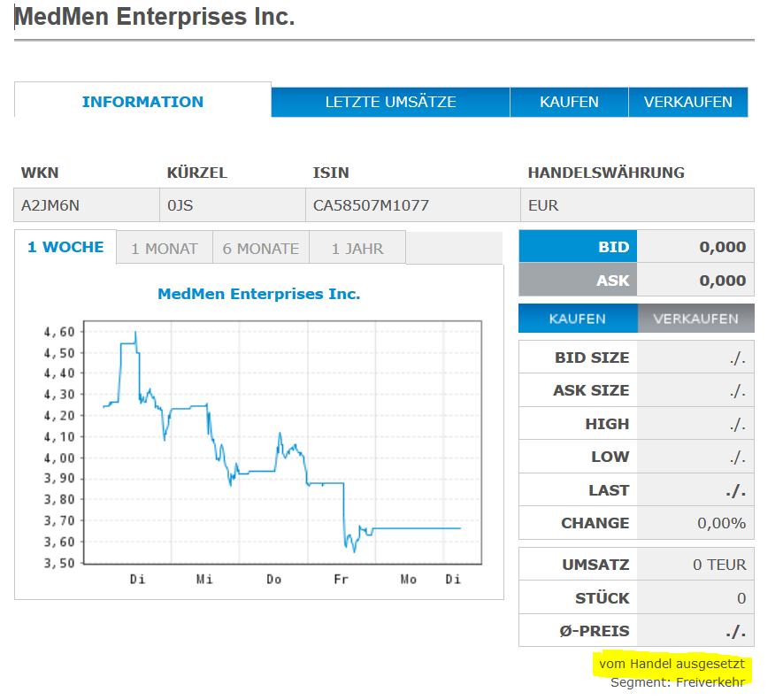
Task: Click the ASK price value 0,000
Action: click(x=722, y=281)
